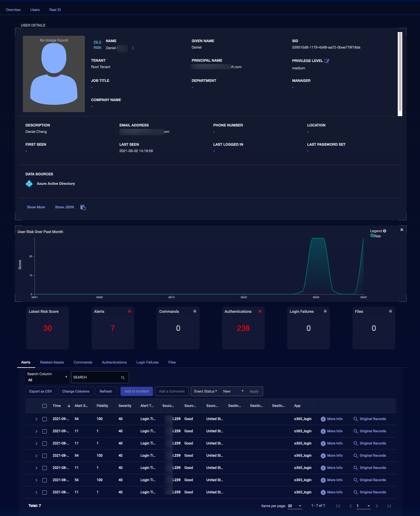The height and width of the screenshot is (516, 420).
Task: Click the search magnifier icon in Search box
Action: (123, 378)
